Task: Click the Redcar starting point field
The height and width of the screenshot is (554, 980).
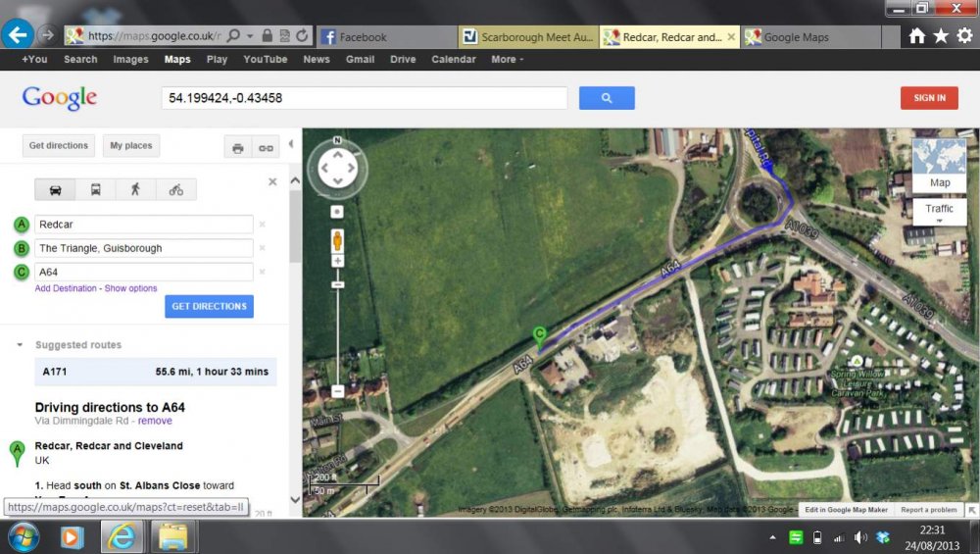Action: (x=143, y=225)
